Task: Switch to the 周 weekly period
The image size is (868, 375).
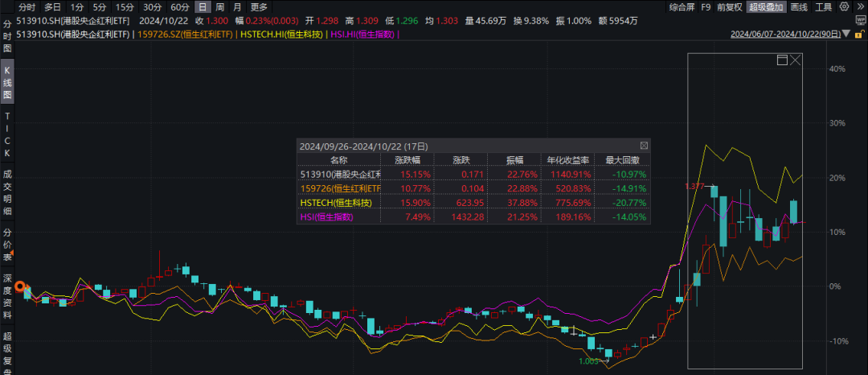Action: click(219, 7)
